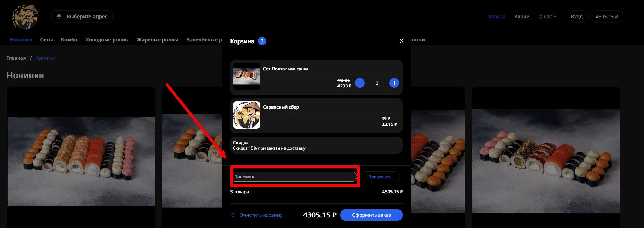The image size is (644, 228).
Task: Click the Применить promo code button
Action: point(380,177)
